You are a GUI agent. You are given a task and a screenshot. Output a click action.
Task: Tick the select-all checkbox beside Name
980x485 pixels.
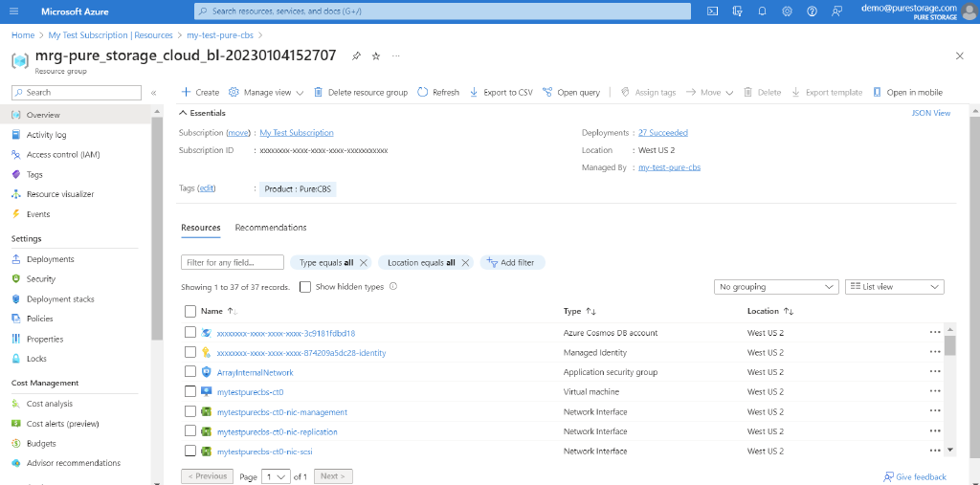tap(190, 311)
